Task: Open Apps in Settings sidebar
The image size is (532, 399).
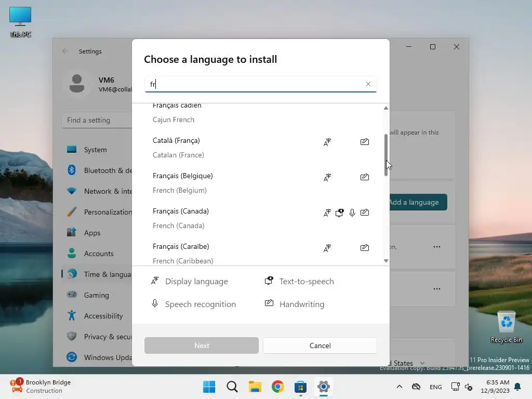Action: (97, 233)
